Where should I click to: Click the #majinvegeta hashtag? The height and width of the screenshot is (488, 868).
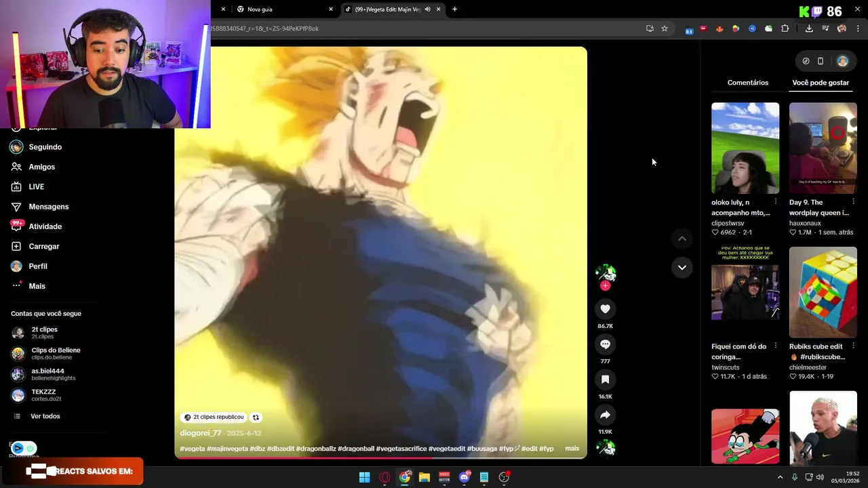coord(227,449)
